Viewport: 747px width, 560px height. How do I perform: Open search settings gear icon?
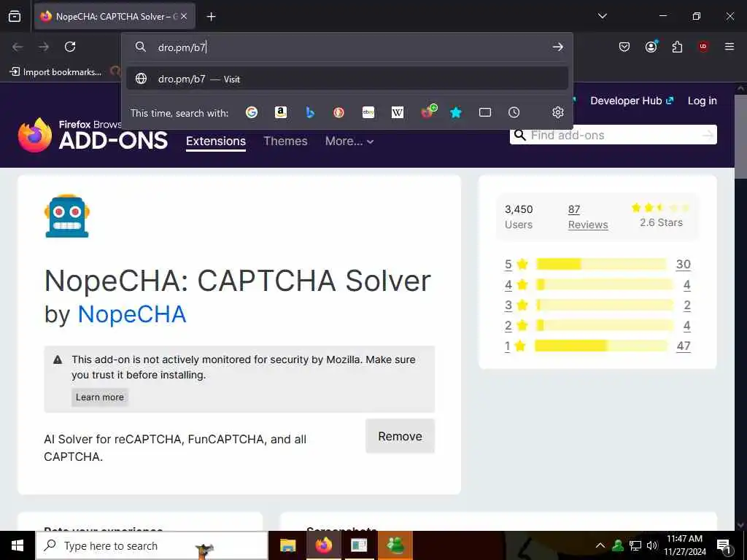point(558,112)
